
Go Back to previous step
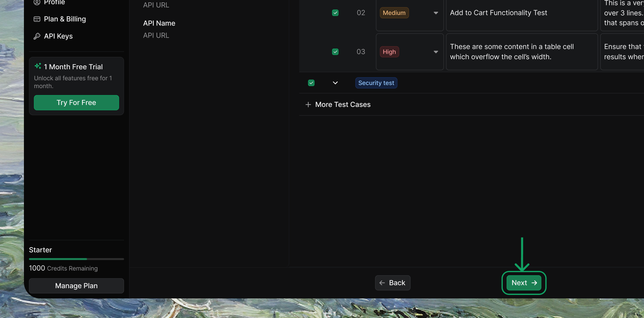(393, 283)
